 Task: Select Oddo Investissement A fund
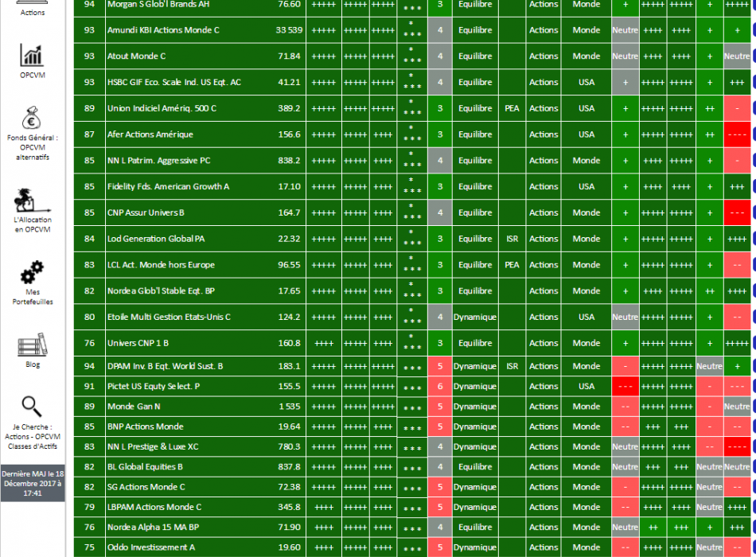pos(151,547)
